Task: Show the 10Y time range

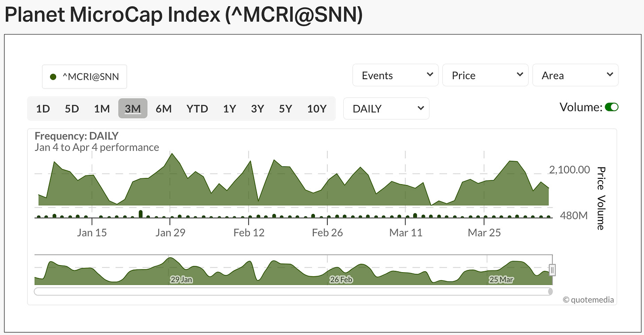Action: coord(317,109)
